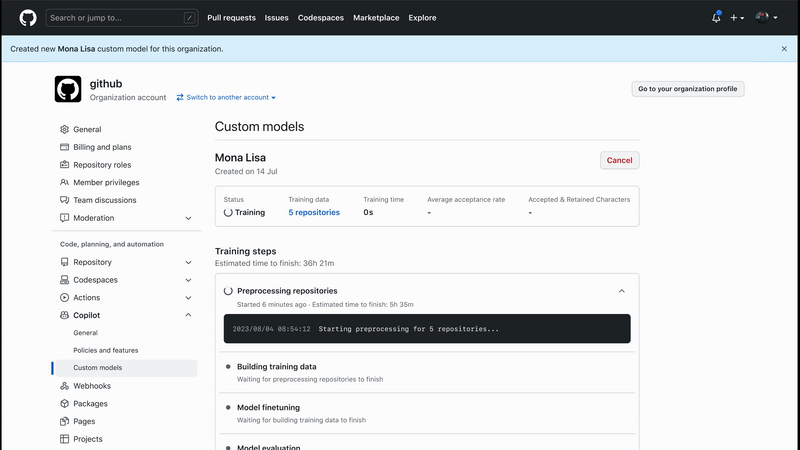The width and height of the screenshot is (800, 450).
Task: Collapse the Preprocessing repositories step
Action: (621, 291)
